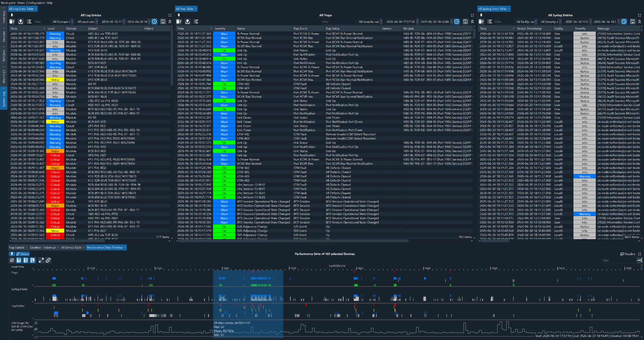Open the Configuration menu
Image resolution: width=644 pixels, height=340 pixels.
35,3
